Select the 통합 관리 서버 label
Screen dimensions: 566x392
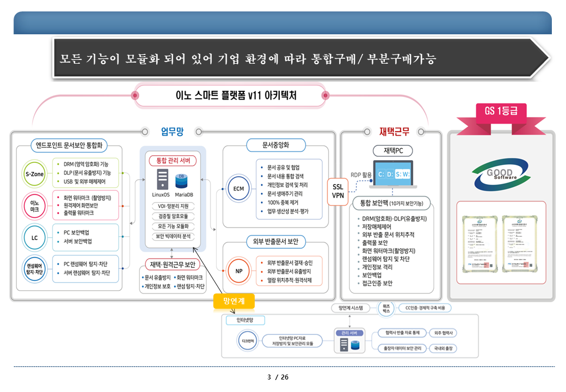pos(173,160)
